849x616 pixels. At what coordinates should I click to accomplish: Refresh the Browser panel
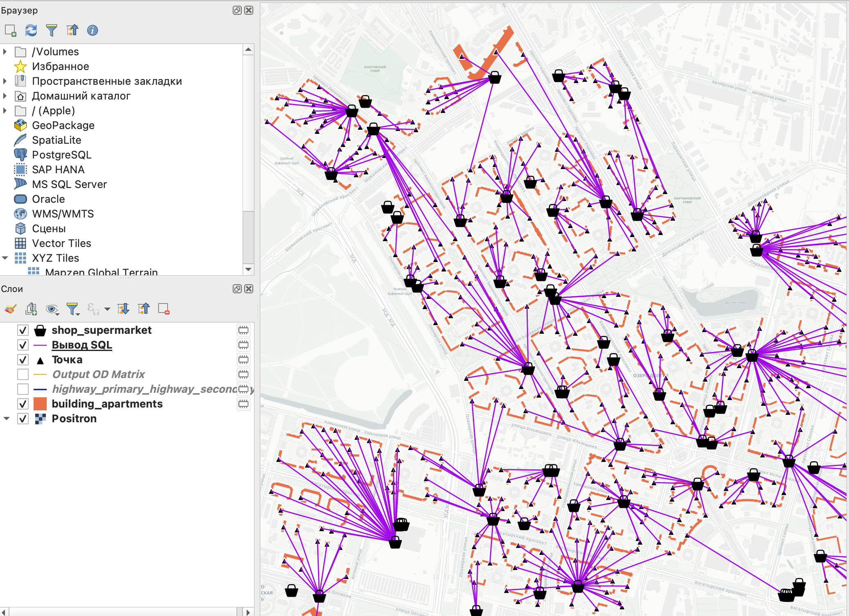click(31, 30)
